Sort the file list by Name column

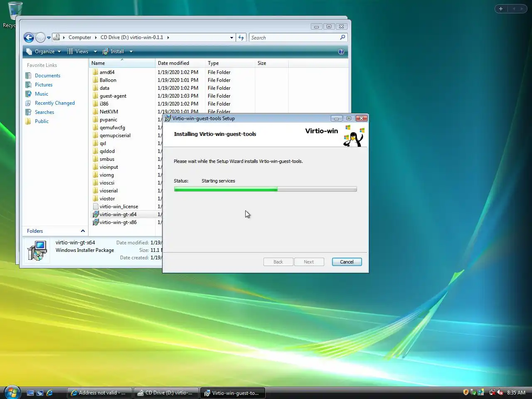pos(122,63)
